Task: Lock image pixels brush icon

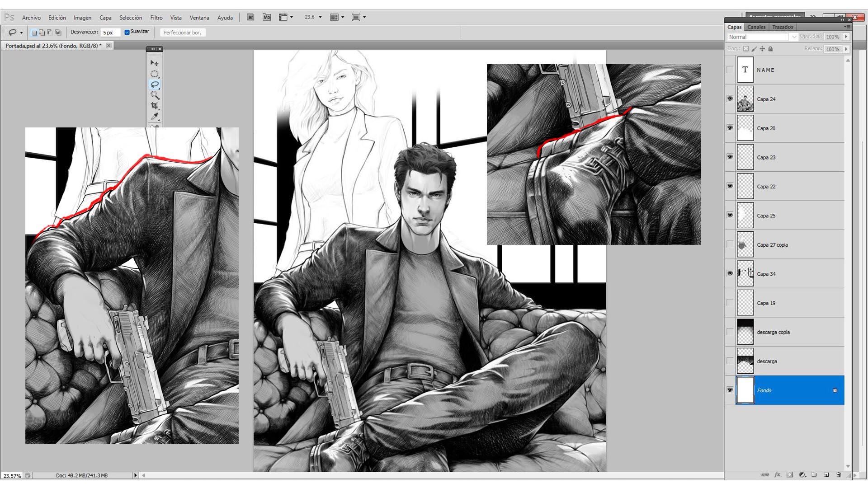Action: coord(754,49)
